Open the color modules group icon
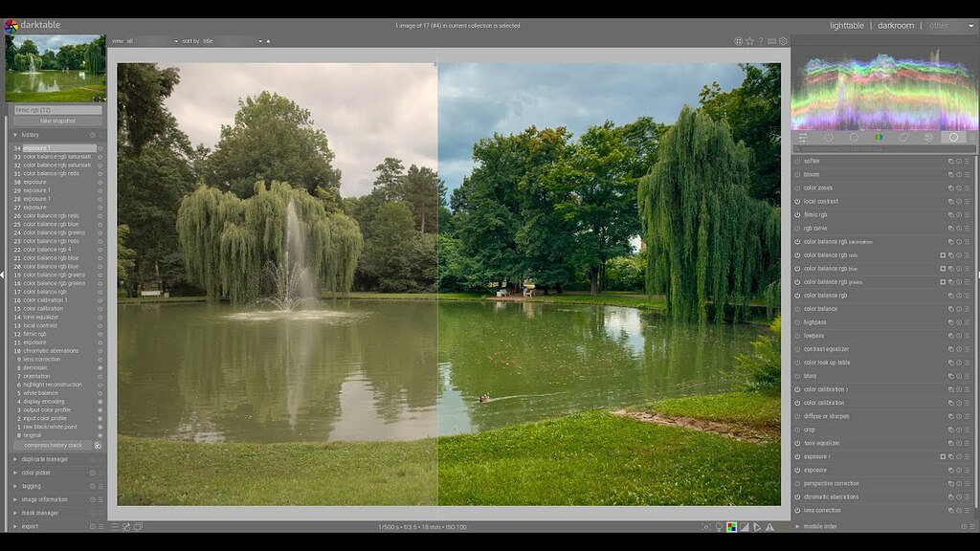Image resolution: width=980 pixels, height=551 pixels. point(880,137)
